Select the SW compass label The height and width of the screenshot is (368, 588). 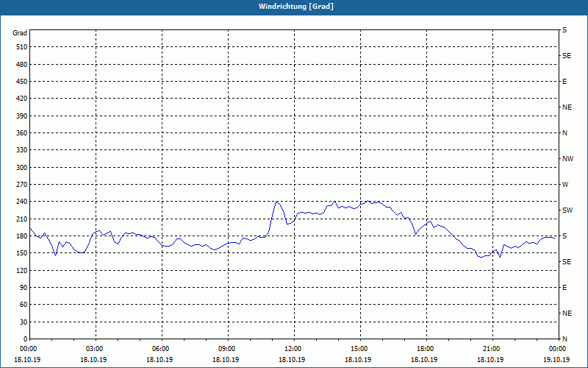567,210
